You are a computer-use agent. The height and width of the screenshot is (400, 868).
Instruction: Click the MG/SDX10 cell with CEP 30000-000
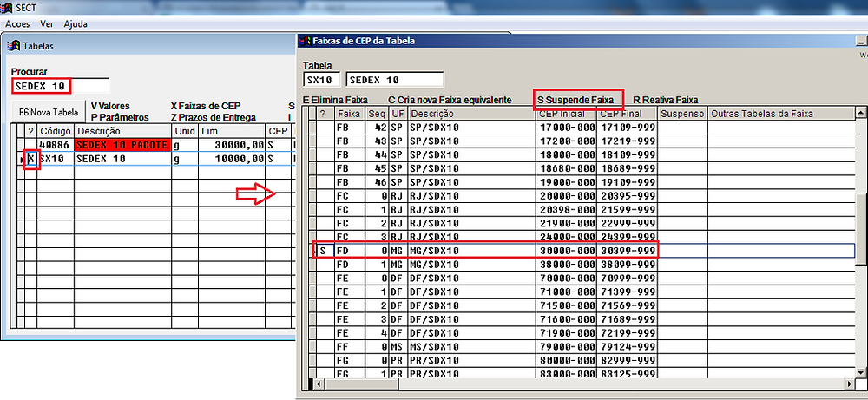point(471,251)
